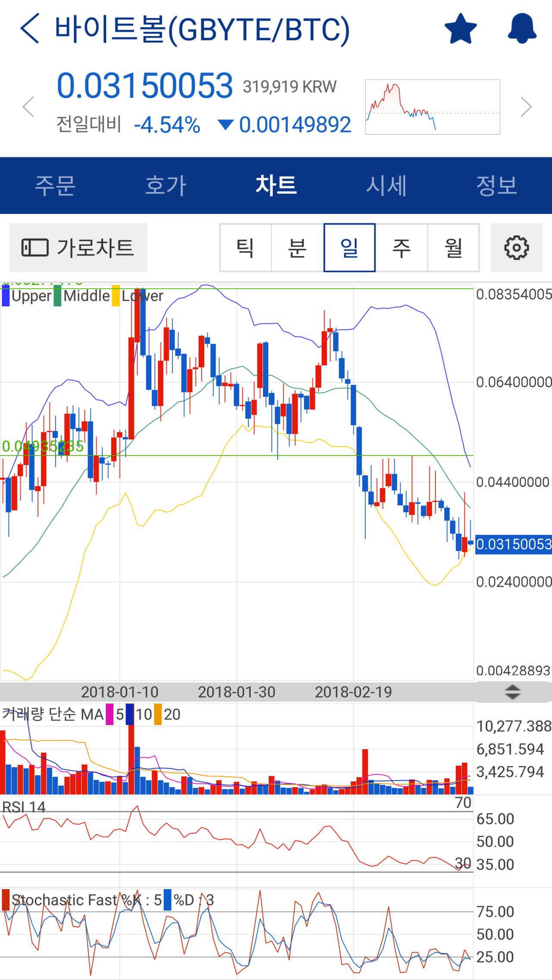The width and height of the screenshot is (552, 980).
Task: Go to previous coin arrow
Action: coord(28,107)
